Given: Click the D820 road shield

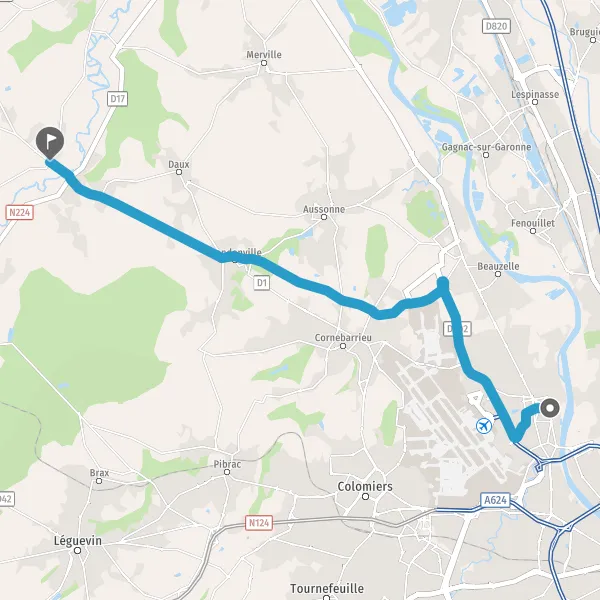Looking at the screenshot, I should (x=496, y=26).
